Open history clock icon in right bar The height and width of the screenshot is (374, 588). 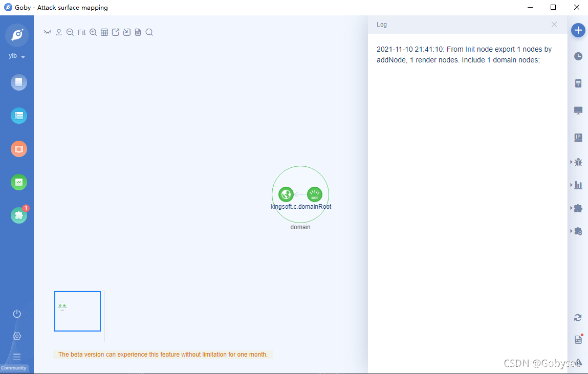[578, 56]
